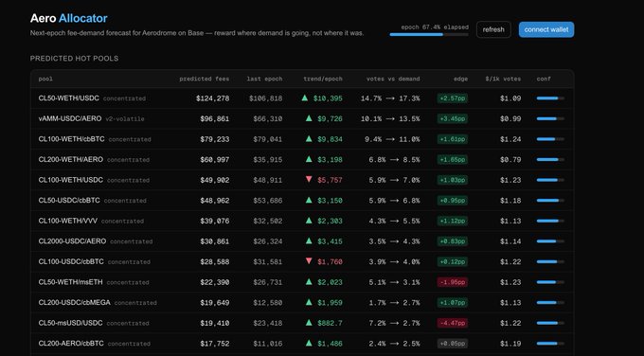The height and width of the screenshot is (356, 644).
Task: Click the confidence bar for CL50-WETH/USDC
Action: [x=550, y=98]
